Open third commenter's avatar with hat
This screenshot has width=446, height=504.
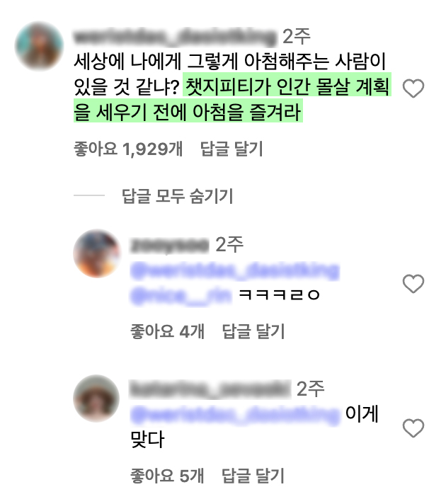[96, 399]
